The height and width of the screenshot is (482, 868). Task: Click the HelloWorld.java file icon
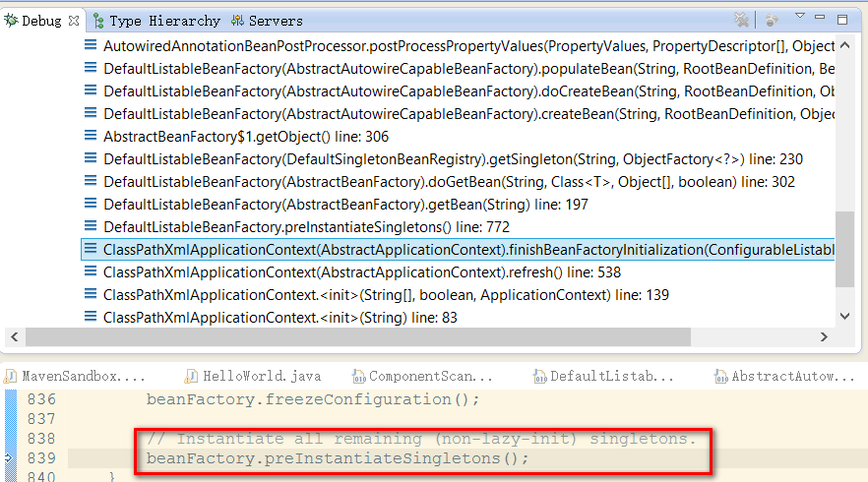(x=191, y=377)
